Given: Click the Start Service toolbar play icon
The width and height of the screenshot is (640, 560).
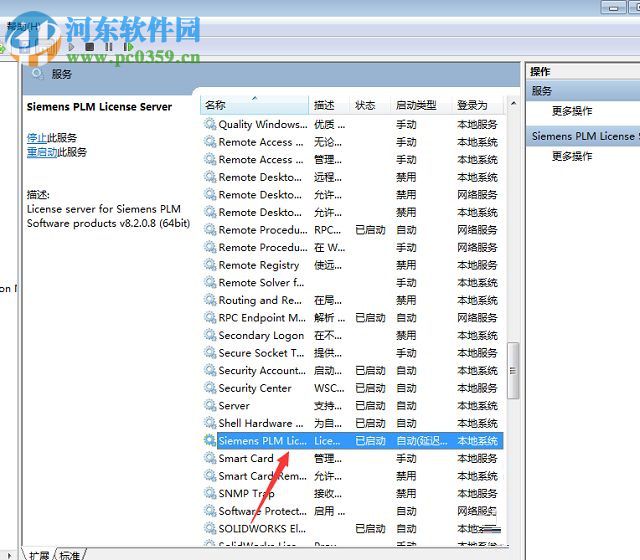Looking at the screenshot, I should click(x=71, y=47).
